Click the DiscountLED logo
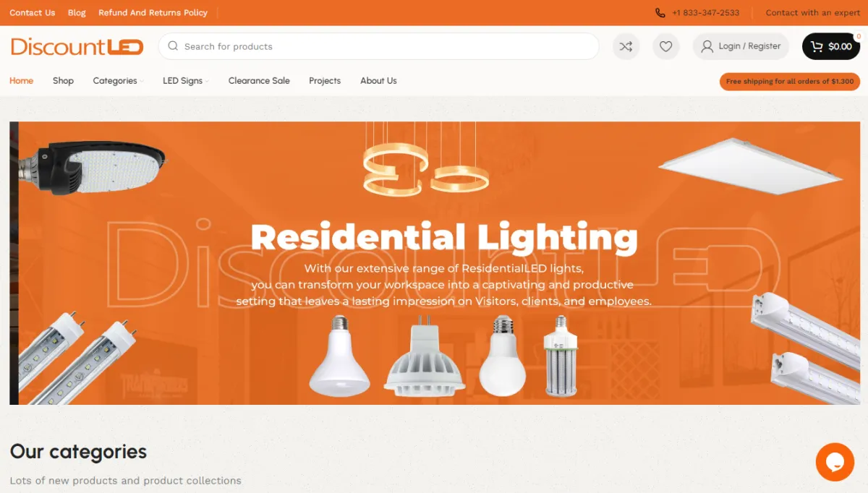868x493 pixels. [77, 46]
